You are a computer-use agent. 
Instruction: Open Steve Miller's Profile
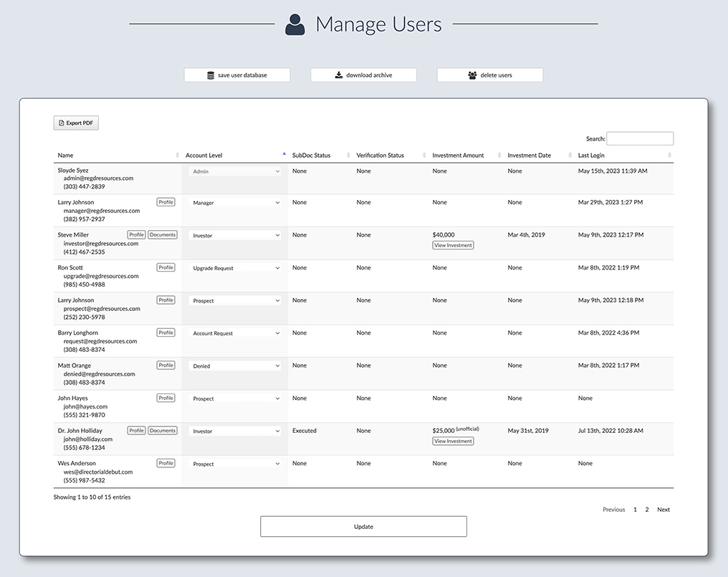click(x=136, y=234)
